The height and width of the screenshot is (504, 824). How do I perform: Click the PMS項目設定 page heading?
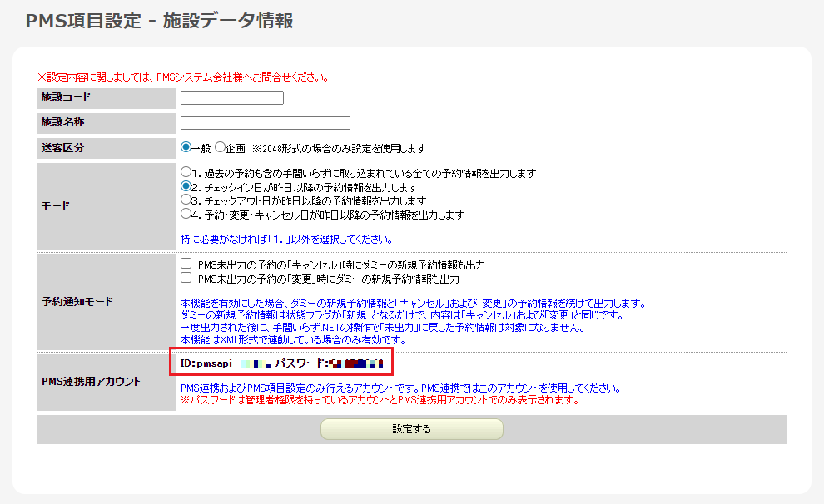[x=159, y=22]
